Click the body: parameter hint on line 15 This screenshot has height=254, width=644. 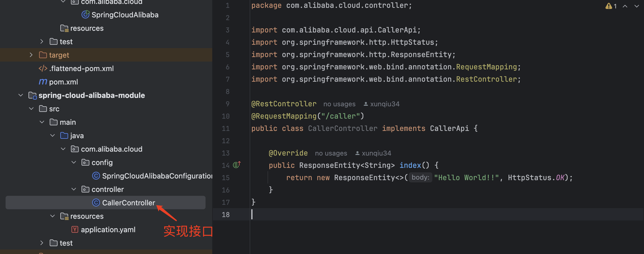tap(420, 177)
